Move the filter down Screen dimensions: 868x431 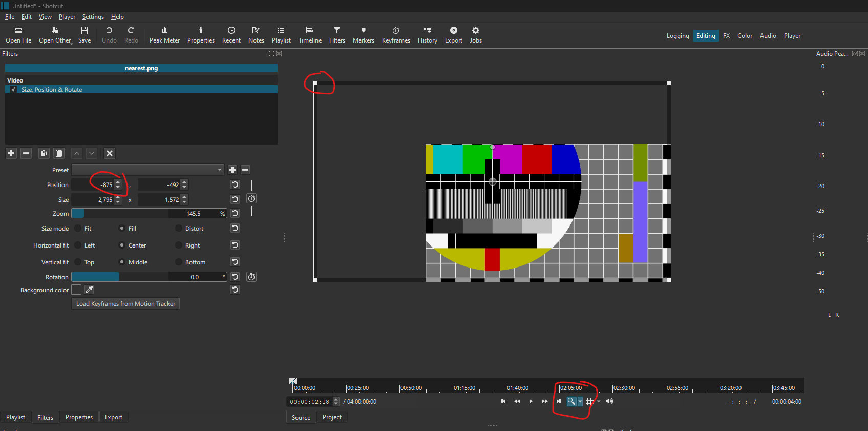coord(92,153)
